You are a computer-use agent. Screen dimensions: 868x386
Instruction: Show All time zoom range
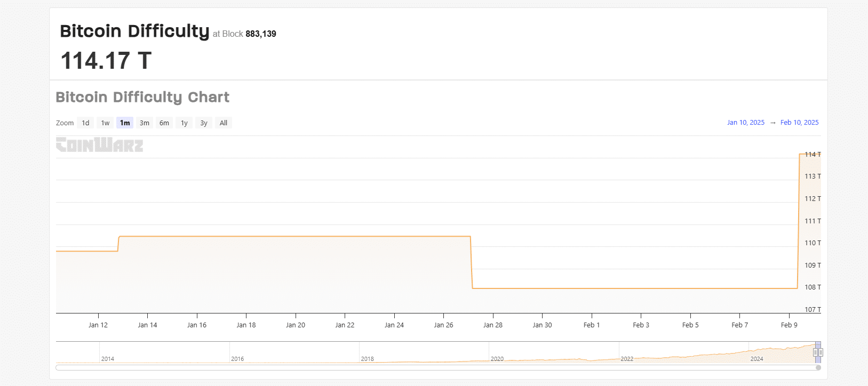click(x=224, y=123)
